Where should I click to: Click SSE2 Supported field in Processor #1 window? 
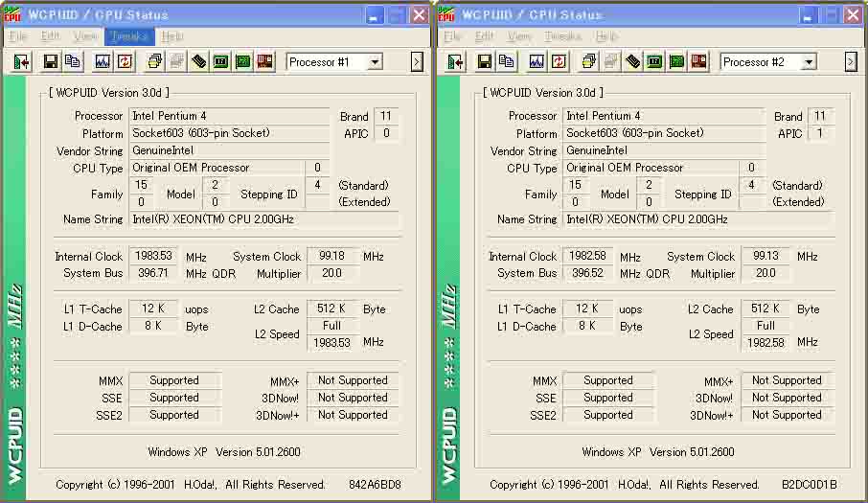pos(174,415)
